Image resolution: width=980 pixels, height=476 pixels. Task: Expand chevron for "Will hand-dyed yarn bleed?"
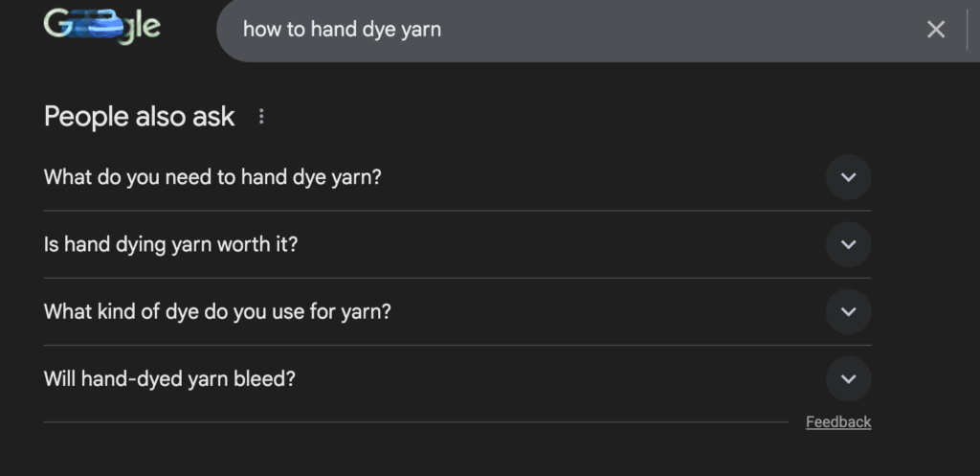point(848,378)
